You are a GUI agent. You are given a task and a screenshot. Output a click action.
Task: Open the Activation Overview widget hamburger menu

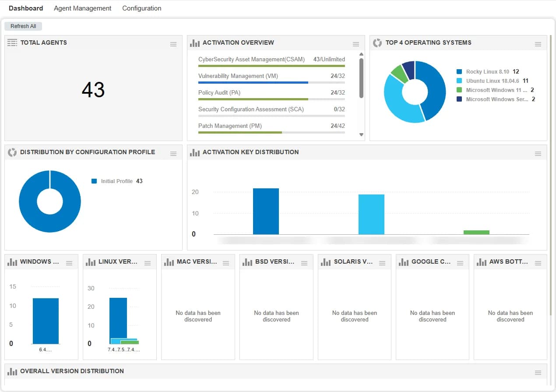click(x=356, y=44)
